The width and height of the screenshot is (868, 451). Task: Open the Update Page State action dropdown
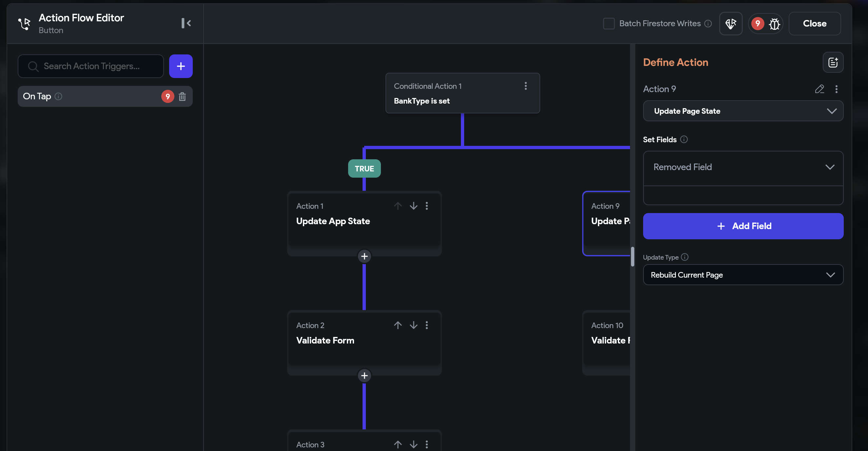[x=743, y=111]
